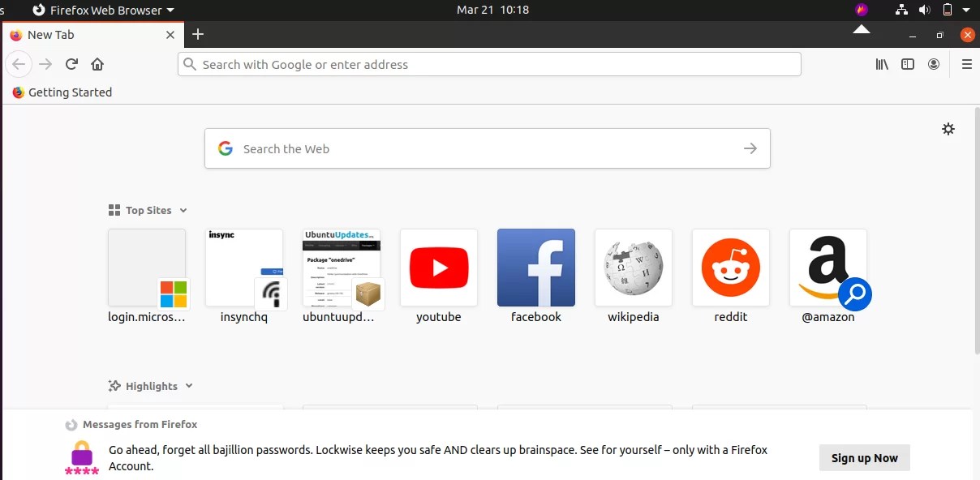Go back using the back arrow
The width and height of the screenshot is (980, 480).
click(19, 64)
